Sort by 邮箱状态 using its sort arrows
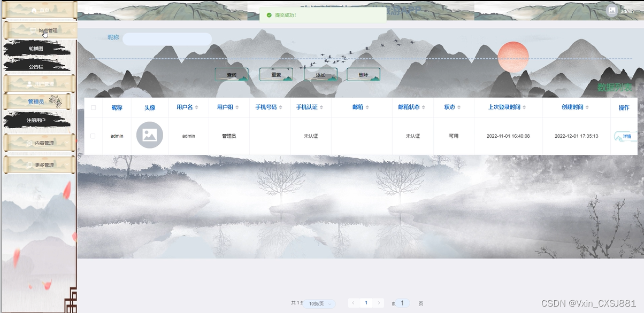Viewport: 644px width, 313px height. click(x=424, y=107)
